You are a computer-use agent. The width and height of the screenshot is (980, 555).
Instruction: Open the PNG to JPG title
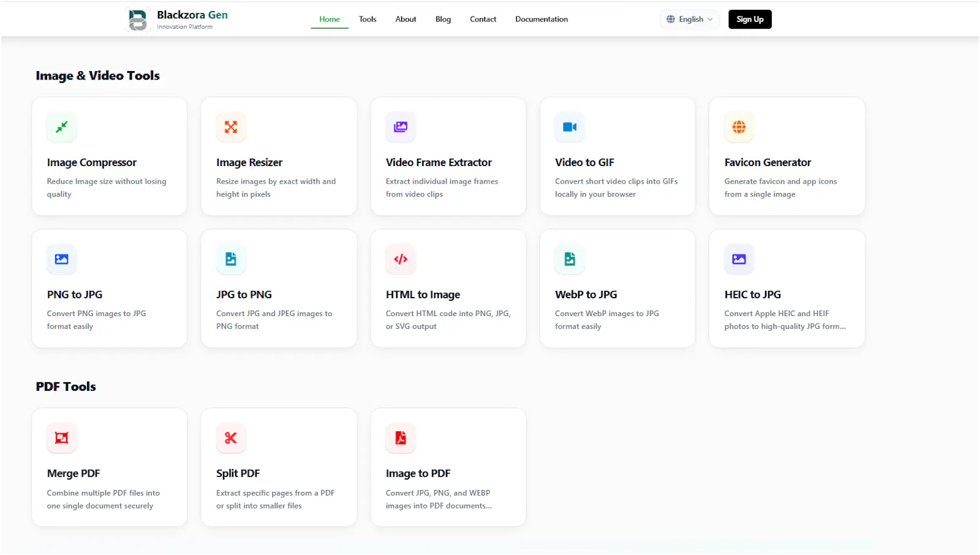click(75, 295)
